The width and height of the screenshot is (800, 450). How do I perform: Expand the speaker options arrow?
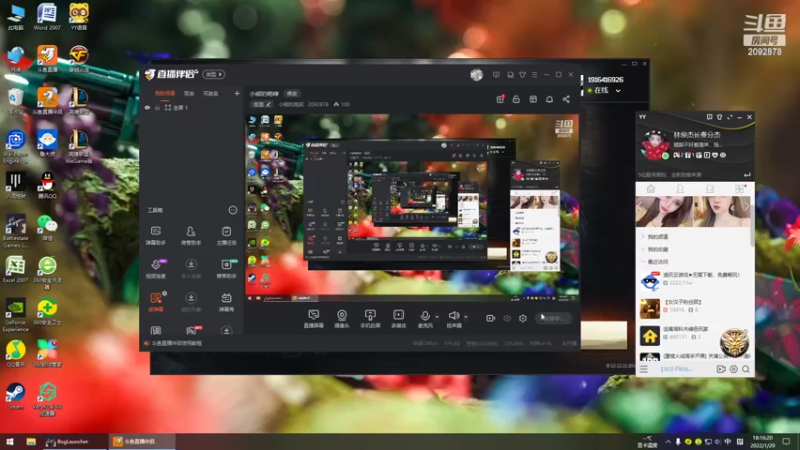coord(466,317)
